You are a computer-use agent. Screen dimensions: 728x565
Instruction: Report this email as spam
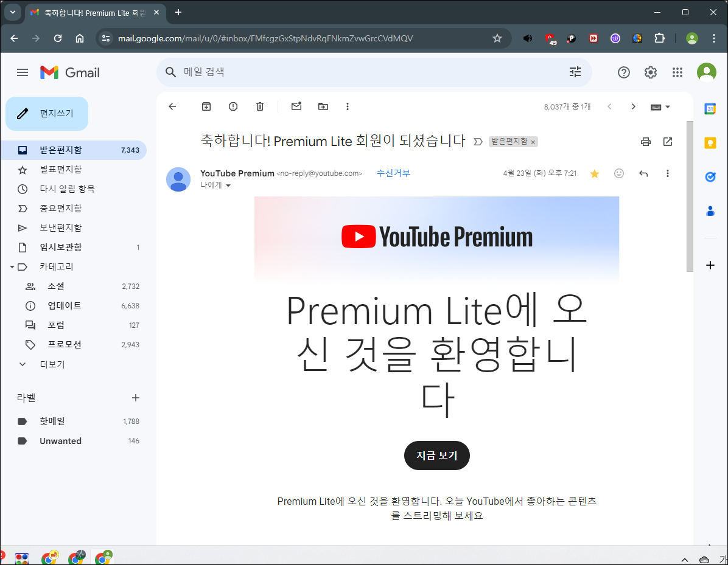(x=233, y=106)
